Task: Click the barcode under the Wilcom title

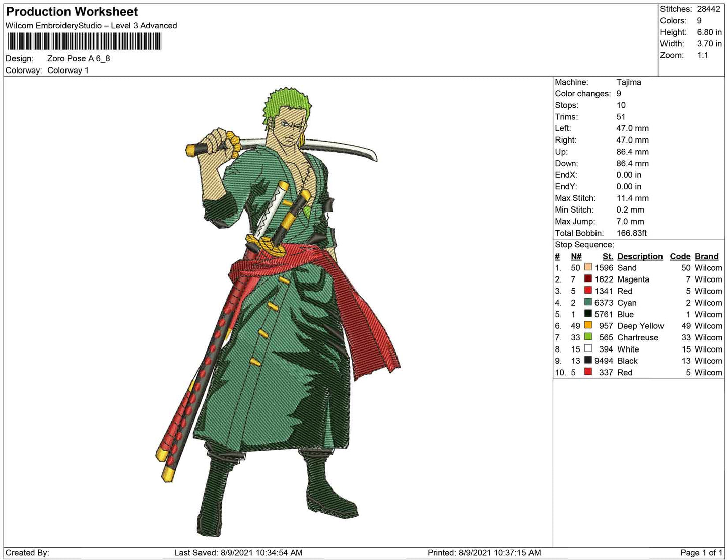Action: pyautogui.click(x=84, y=41)
